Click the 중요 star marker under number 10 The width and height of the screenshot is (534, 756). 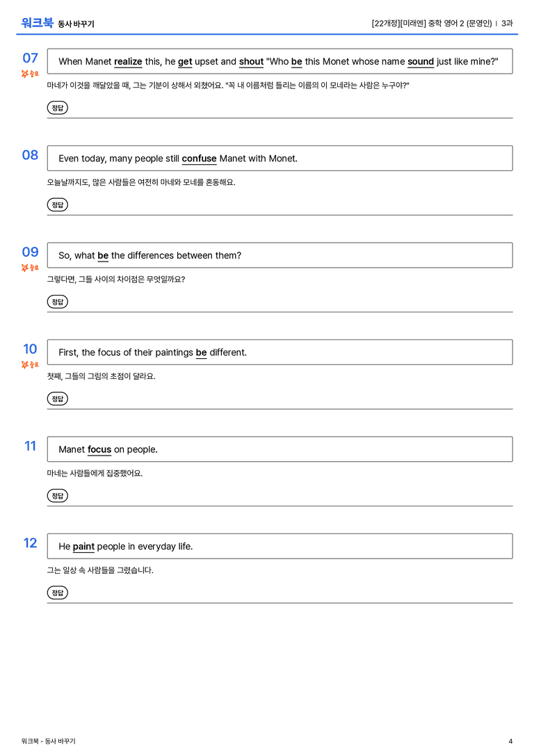click(30, 364)
